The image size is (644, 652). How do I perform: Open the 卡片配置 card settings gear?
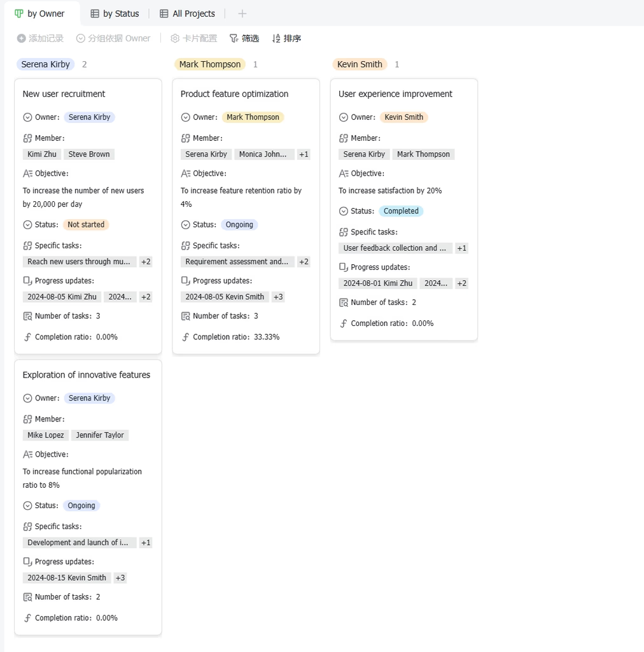coord(175,38)
